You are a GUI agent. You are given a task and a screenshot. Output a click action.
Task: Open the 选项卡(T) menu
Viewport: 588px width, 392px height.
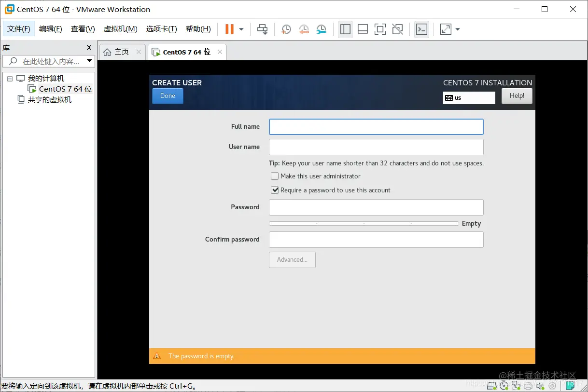click(162, 29)
